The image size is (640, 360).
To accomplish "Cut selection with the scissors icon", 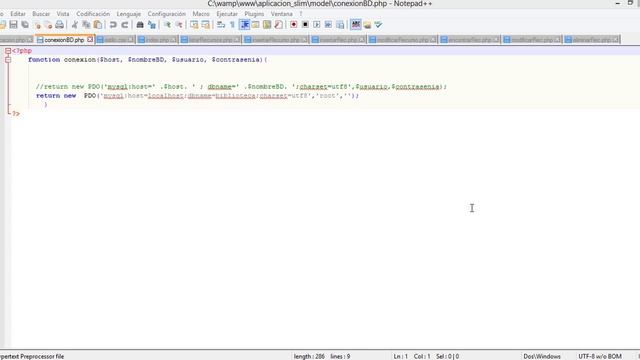I will (x=75, y=25).
